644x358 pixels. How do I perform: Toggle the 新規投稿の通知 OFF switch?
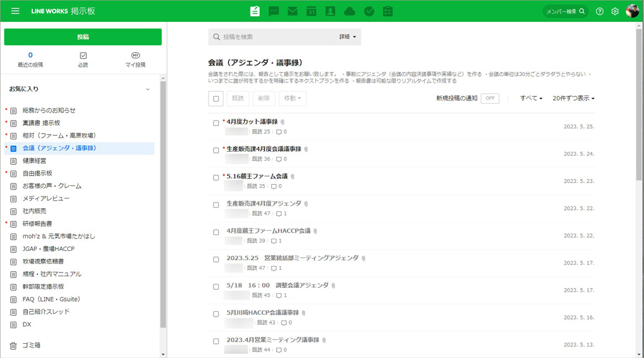tap(490, 99)
